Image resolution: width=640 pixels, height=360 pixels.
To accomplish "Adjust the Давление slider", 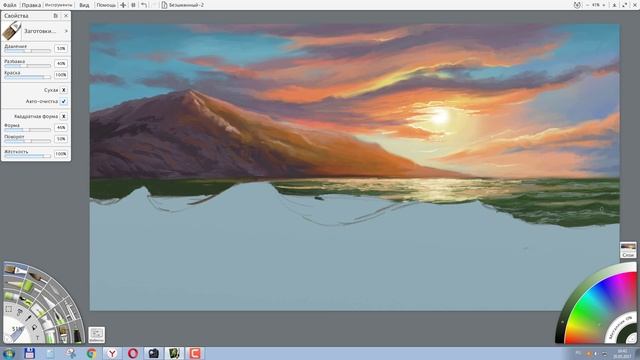I will pyautogui.click(x=27, y=51).
